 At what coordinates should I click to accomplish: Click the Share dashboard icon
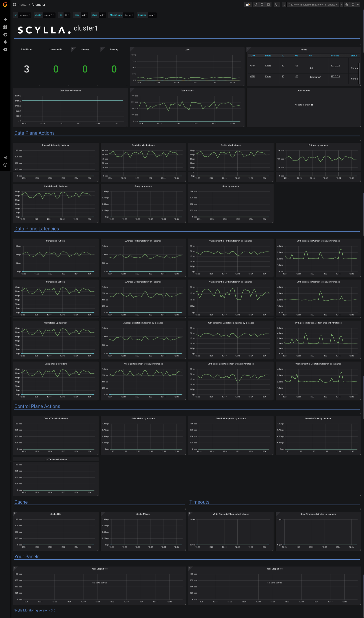coord(256,4)
